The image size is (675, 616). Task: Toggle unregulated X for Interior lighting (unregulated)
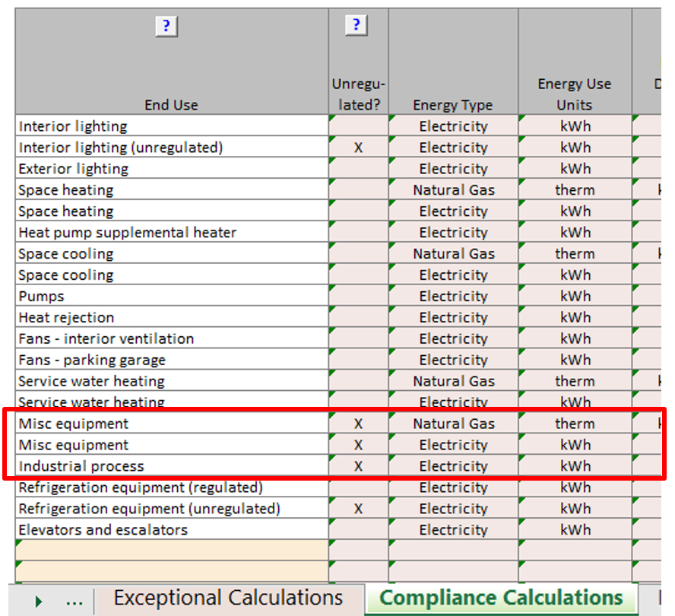[358, 148]
